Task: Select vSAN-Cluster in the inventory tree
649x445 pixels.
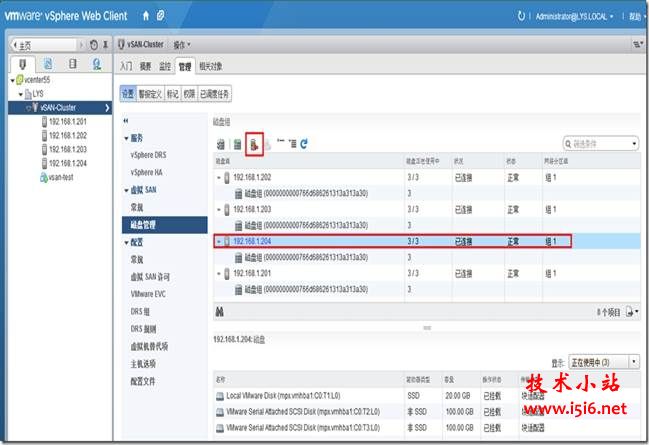Action: click(58, 108)
